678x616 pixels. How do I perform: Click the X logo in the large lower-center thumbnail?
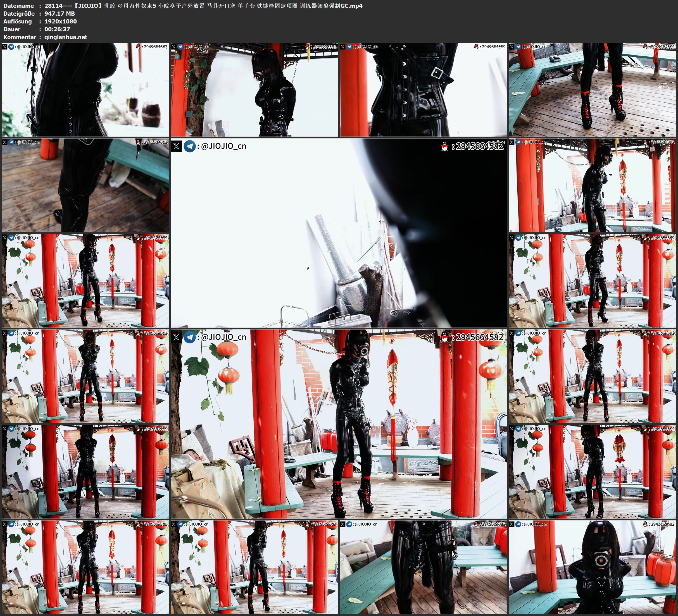click(x=177, y=337)
